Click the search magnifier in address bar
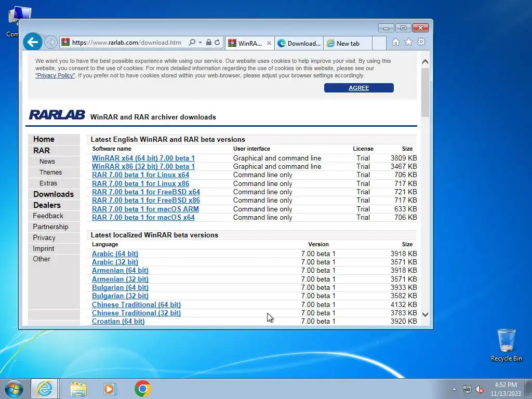Image resolution: width=532 pixels, height=399 pixels. pyautogui.click(x=192, y=43)
